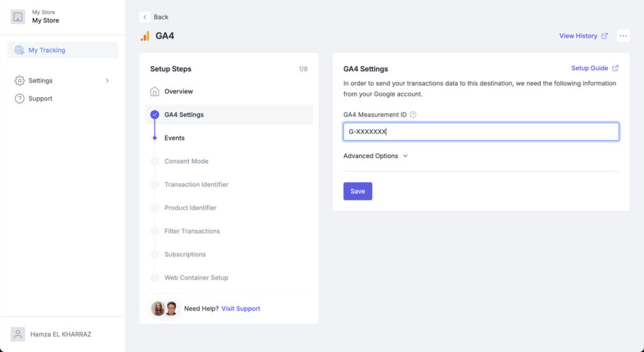The height and width of the screenshot is (352, 644).
Task: Open the My Tracking menu item
Action: coord(47,50)
